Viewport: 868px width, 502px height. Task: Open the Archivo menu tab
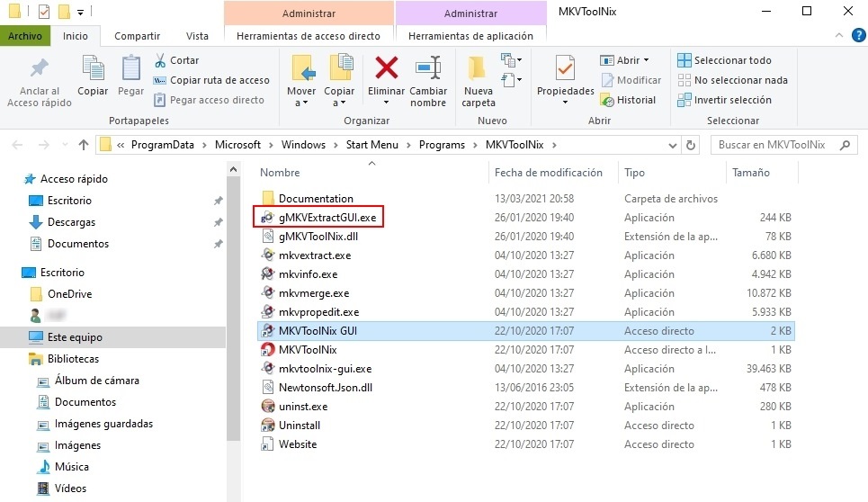[x=25, y=36]
